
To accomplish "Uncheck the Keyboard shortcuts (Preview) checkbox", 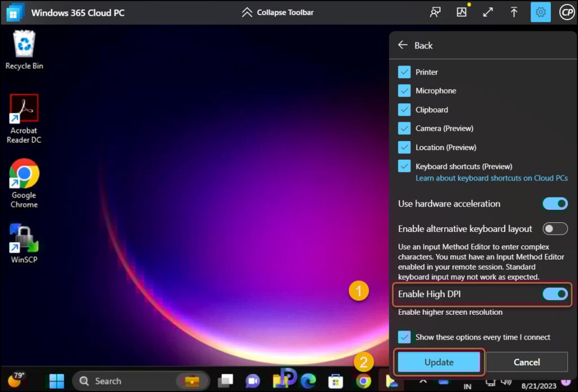I will click(x=404, y=166).
